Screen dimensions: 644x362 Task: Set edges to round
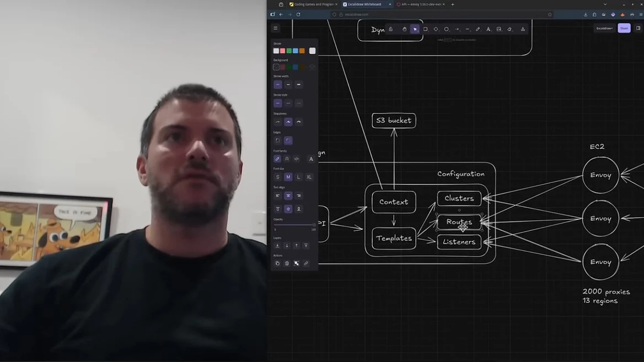tap(288, 141)
